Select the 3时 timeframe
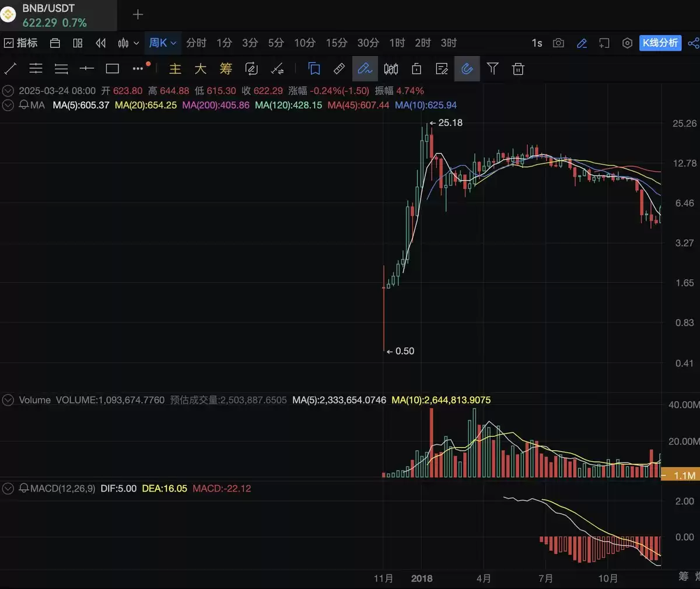 449,43
